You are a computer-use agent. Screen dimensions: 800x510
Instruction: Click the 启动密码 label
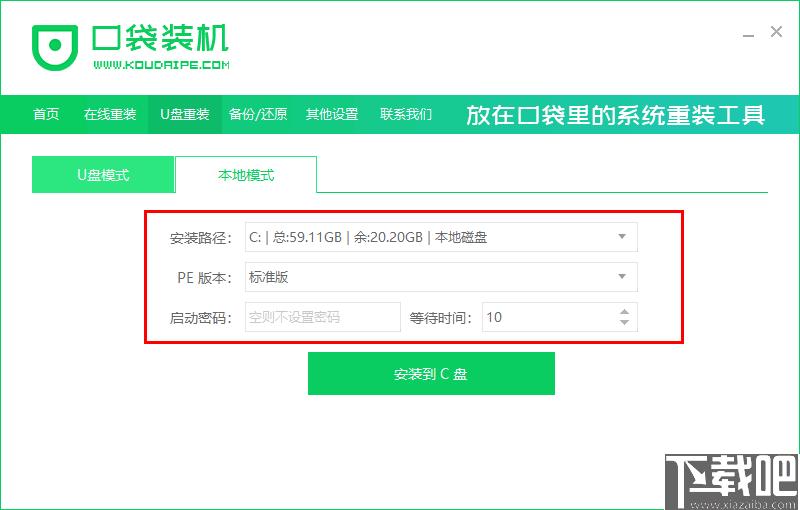pos(201,318)
